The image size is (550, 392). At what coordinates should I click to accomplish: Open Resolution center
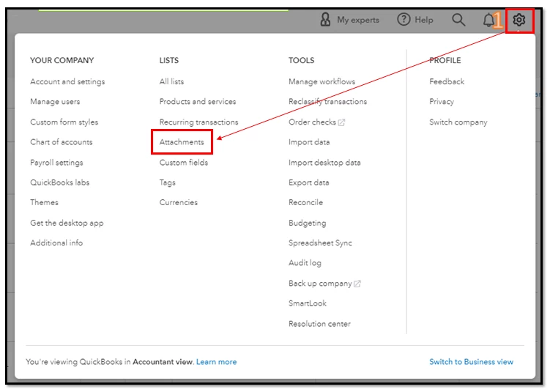point(319,324)
